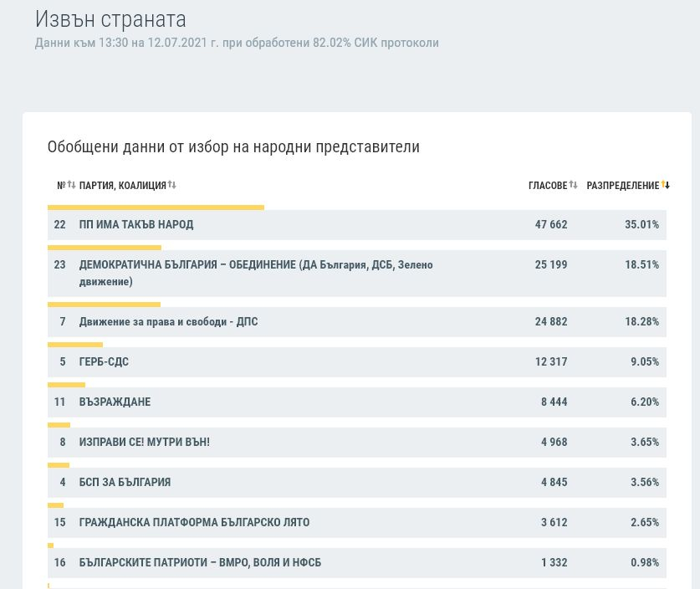Click percentage 9.05%
The width and height of the screenshot is (700, 589).
tap(645, 362)
